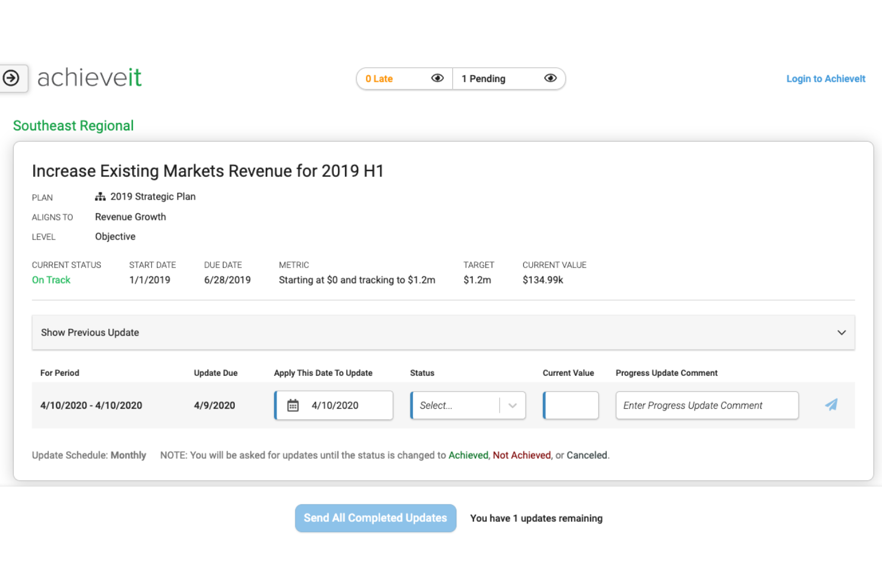Click the sidebar arrow icon top left
The image size is (882, 588).
12,78
